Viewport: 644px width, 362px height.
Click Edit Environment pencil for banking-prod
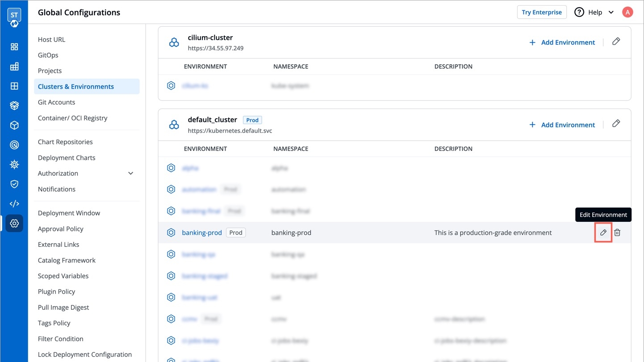[603, 233]
